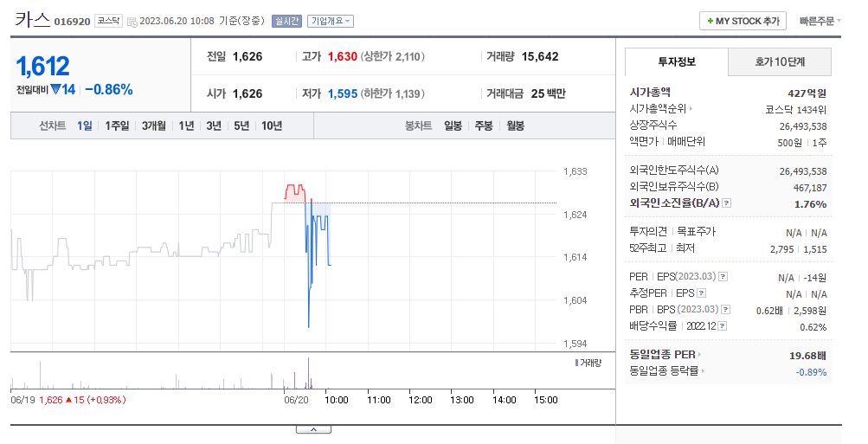
Task: Click the 배당수익률 value 0.62%
Action: click(813, 327)
